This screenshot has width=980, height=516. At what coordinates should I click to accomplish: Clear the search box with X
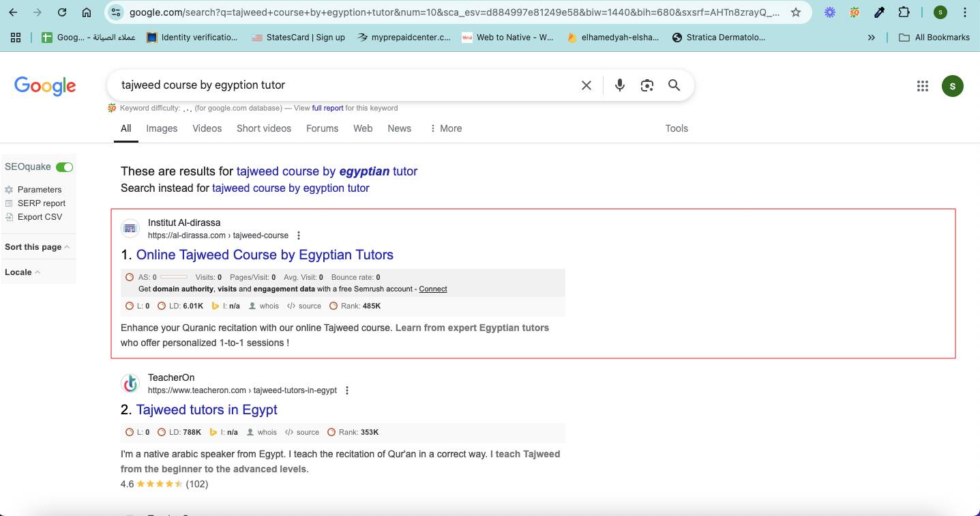point(586,85)
